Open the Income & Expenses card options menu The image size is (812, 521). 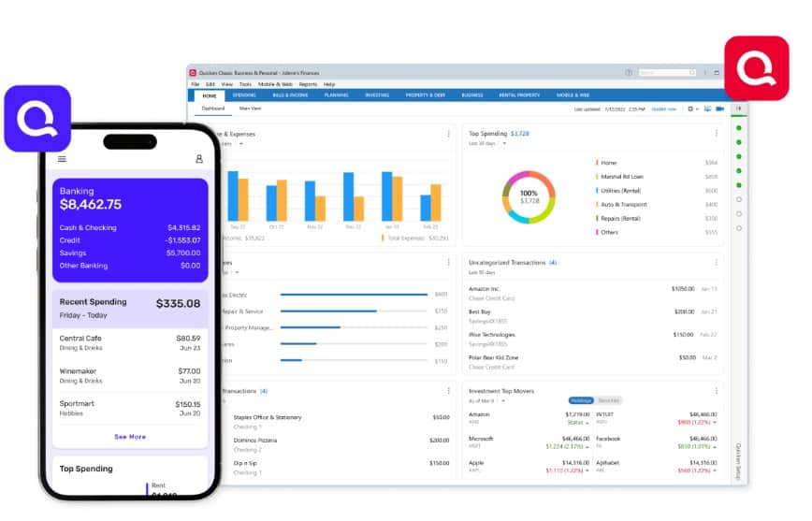(448, 134)
